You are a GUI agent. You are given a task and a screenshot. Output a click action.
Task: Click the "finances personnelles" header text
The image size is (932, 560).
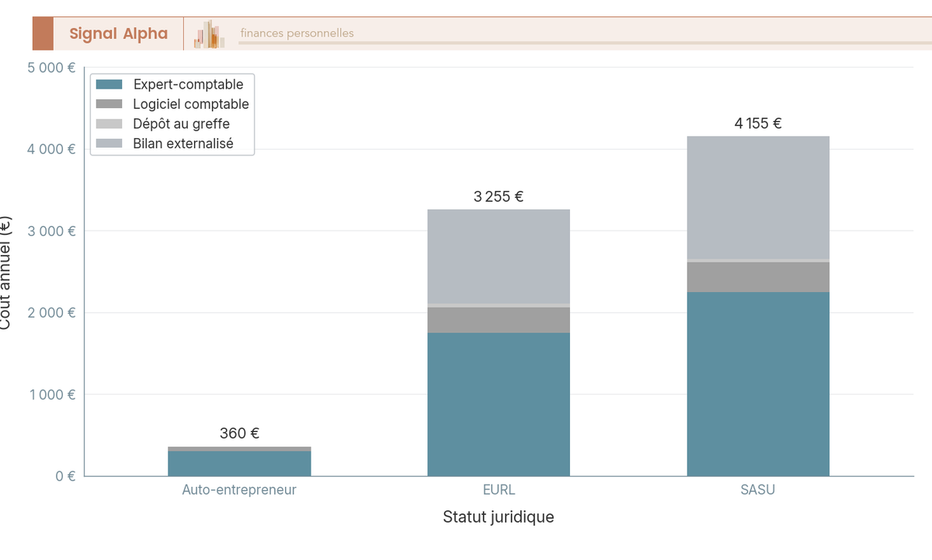click(x=297, y=33)
